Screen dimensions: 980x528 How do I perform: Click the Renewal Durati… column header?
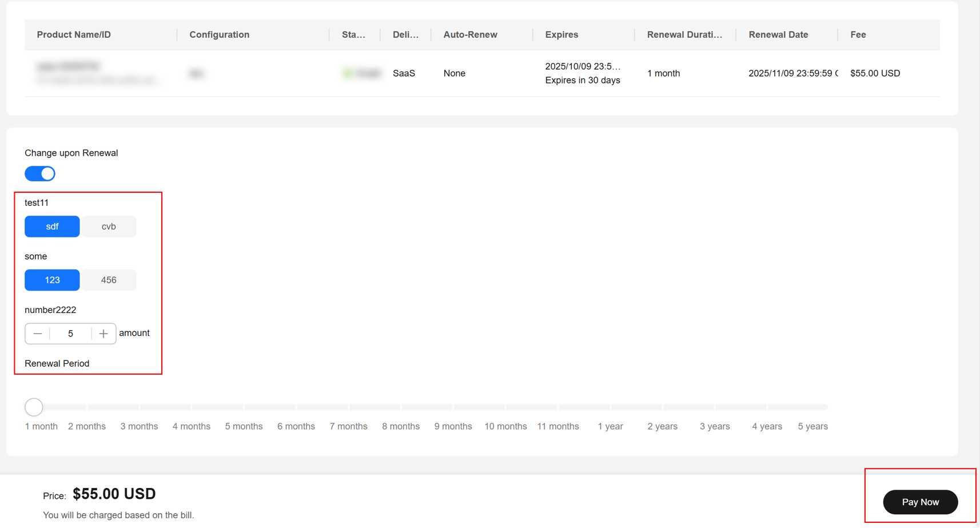coord(684,35)
